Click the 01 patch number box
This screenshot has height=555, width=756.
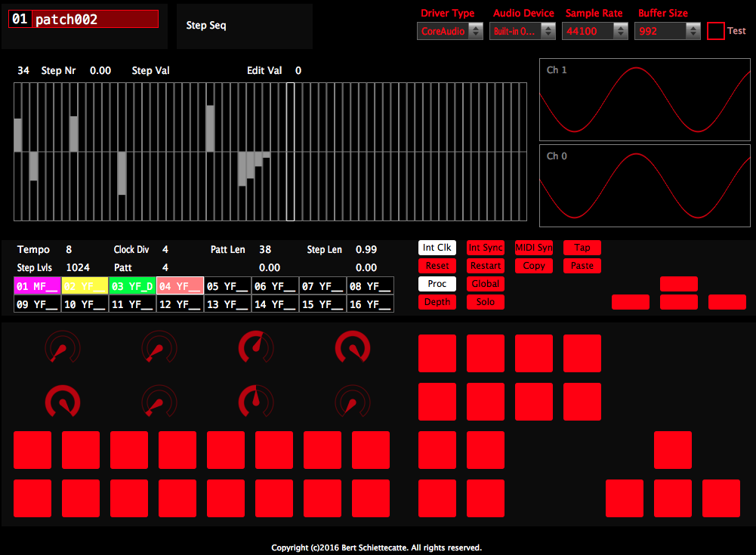[20, 20]
